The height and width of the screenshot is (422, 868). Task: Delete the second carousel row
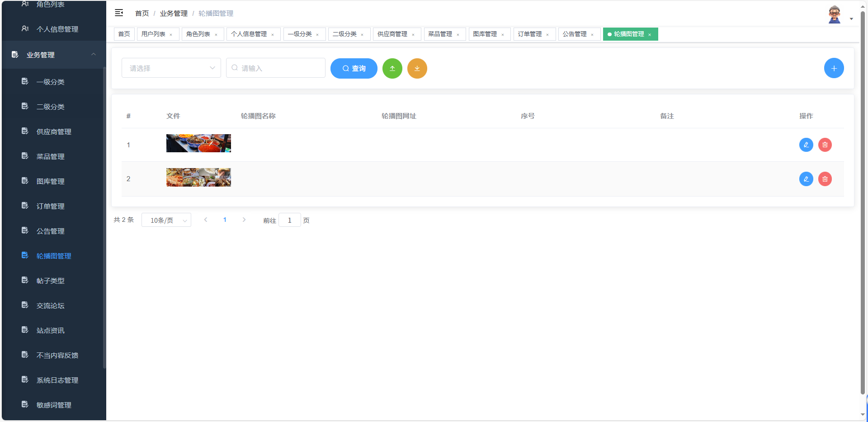[x=825, y=179]
